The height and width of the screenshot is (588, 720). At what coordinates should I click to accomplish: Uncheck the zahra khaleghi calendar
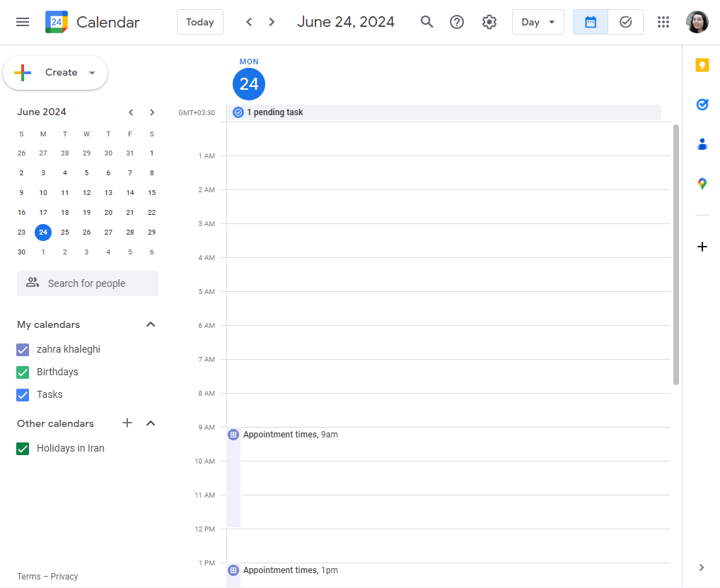click(x=23, y=349)
